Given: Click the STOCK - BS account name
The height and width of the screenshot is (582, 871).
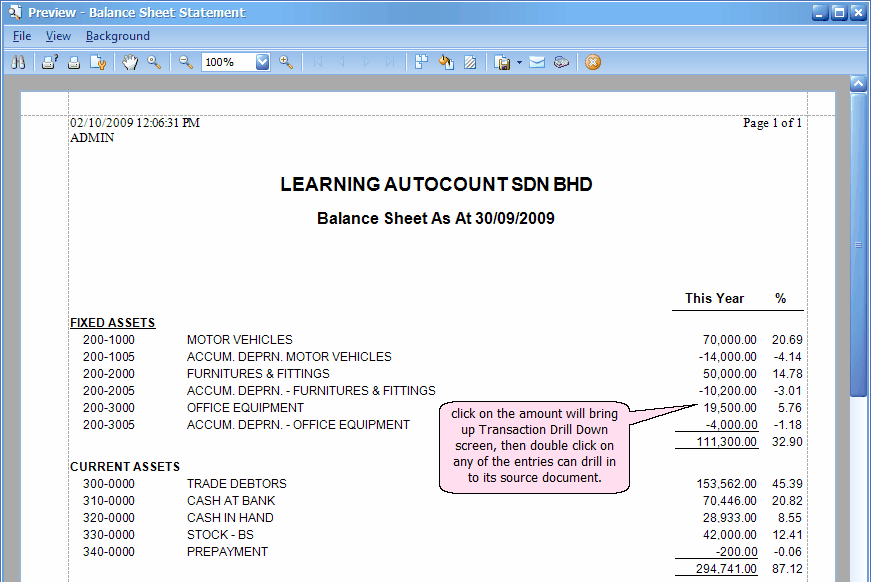Looking at the screenshot, I should coord(220,535).
